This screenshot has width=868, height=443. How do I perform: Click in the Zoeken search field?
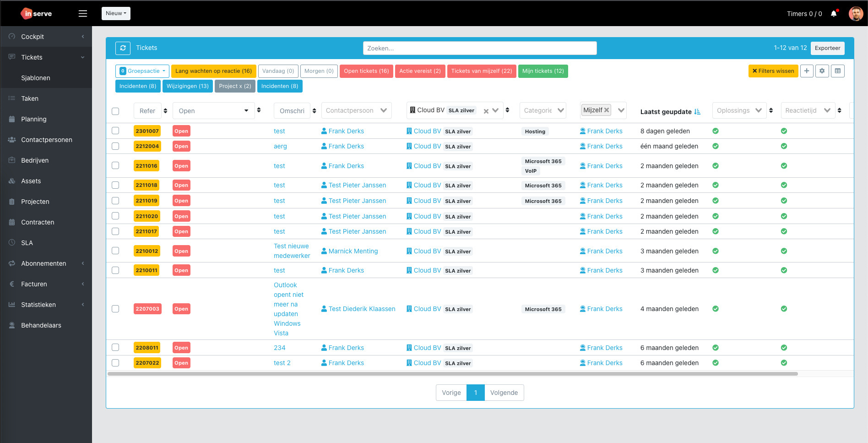pyautogui.click(x=479, y=48)
